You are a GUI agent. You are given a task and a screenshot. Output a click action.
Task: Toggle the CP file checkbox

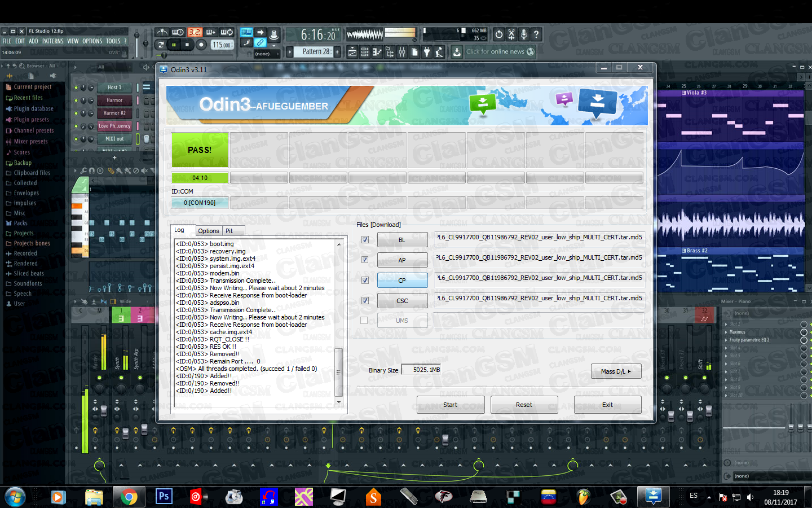tap(365, 281)
